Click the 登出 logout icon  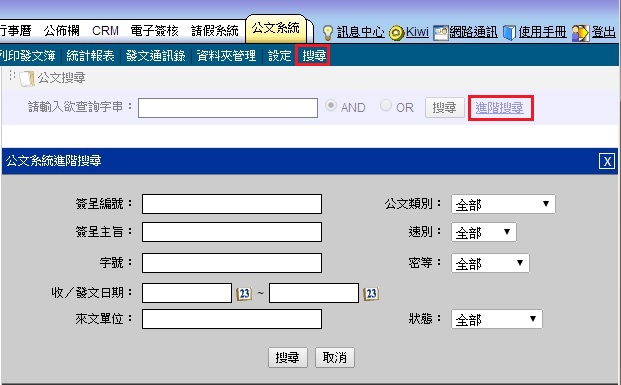point(581,33)
